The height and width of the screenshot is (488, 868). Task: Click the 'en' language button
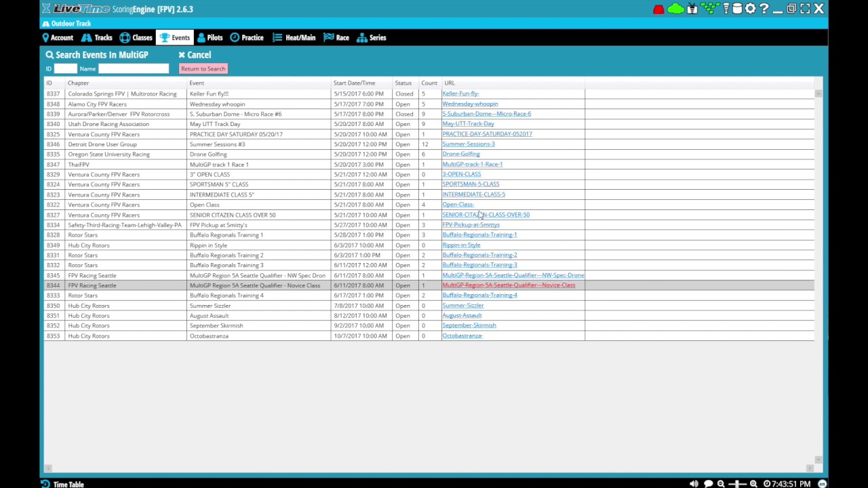point(822,484)
